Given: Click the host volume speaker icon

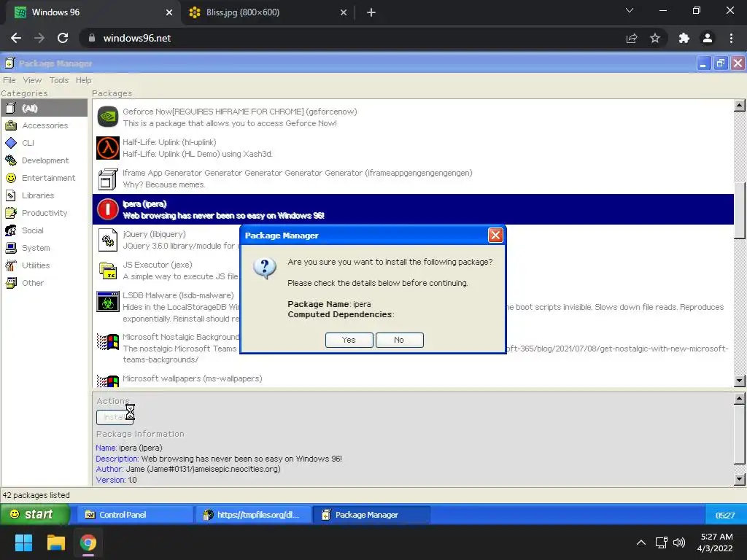Looking at the screenshot, I should pyautogui.click(x=679, y=542).
